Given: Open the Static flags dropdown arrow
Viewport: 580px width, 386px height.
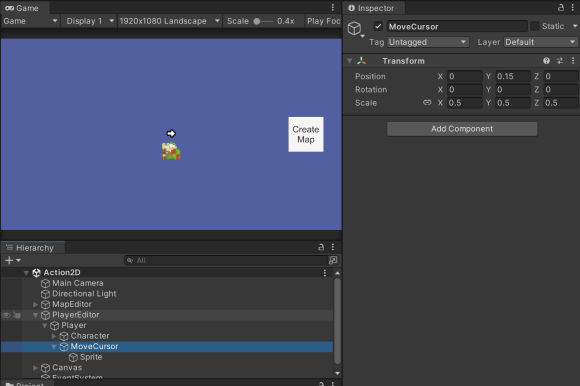Looking at the screenshot, I should [x=574, y=26].
